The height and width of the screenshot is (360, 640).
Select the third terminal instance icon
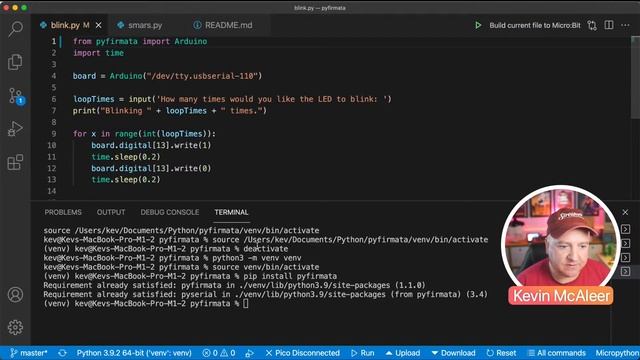[625, 258]
